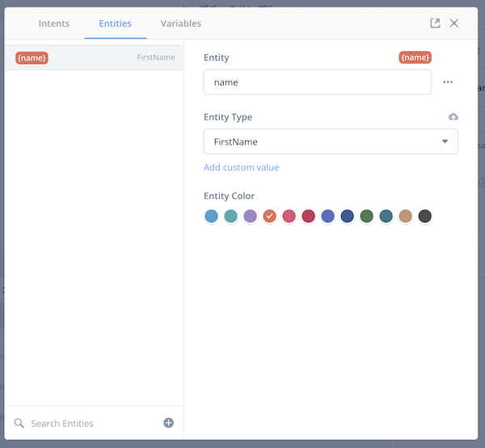Screen dimensions: 485x448
Task: Choose the teal green entity color
Action: pos(230,216)
